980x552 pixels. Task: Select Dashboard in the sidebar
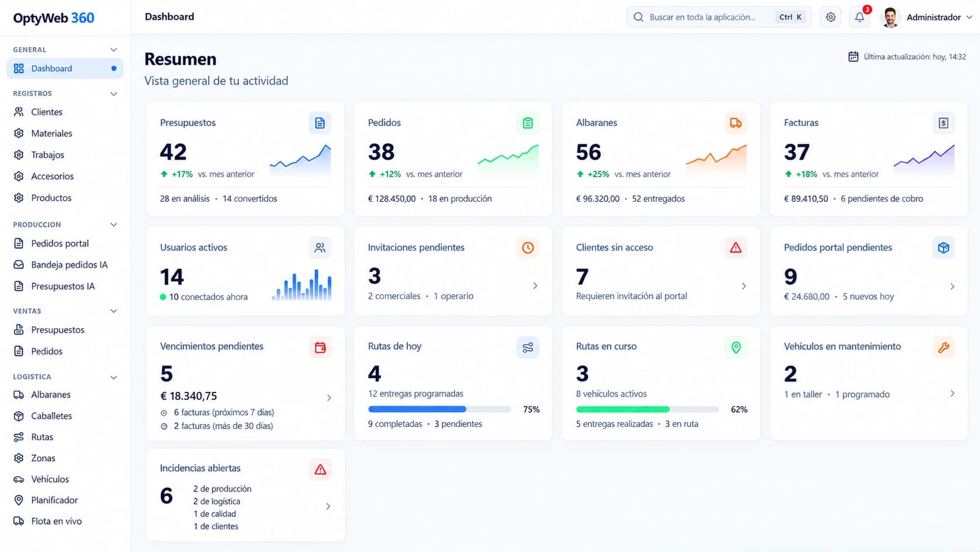(64, 69)
